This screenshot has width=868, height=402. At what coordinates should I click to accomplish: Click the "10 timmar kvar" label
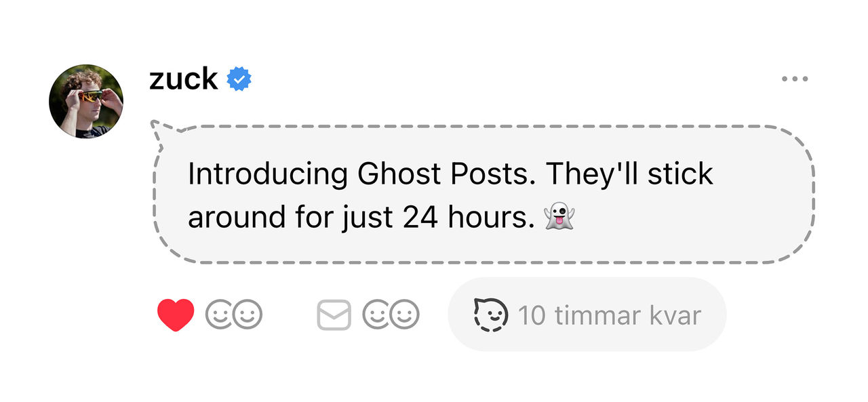click(x=609, y=315)
